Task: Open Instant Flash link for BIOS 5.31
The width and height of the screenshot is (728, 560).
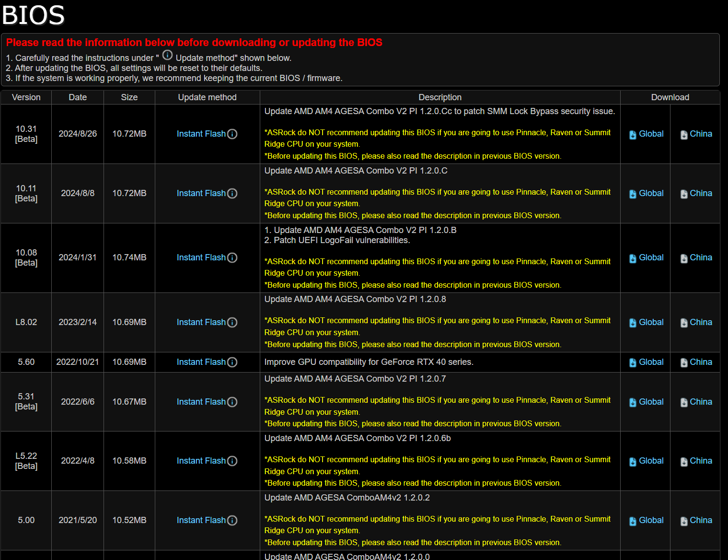Action: point(201,402)
